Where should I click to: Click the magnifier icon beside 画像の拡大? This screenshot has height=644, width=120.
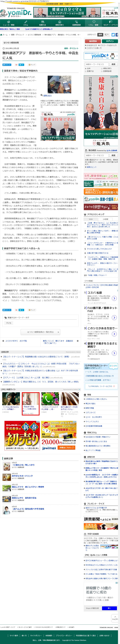coord(42,95)
